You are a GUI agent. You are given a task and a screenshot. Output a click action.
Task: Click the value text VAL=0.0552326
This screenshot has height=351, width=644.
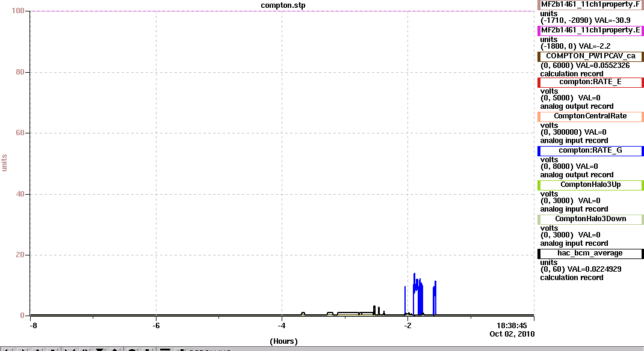pos(602,65)
